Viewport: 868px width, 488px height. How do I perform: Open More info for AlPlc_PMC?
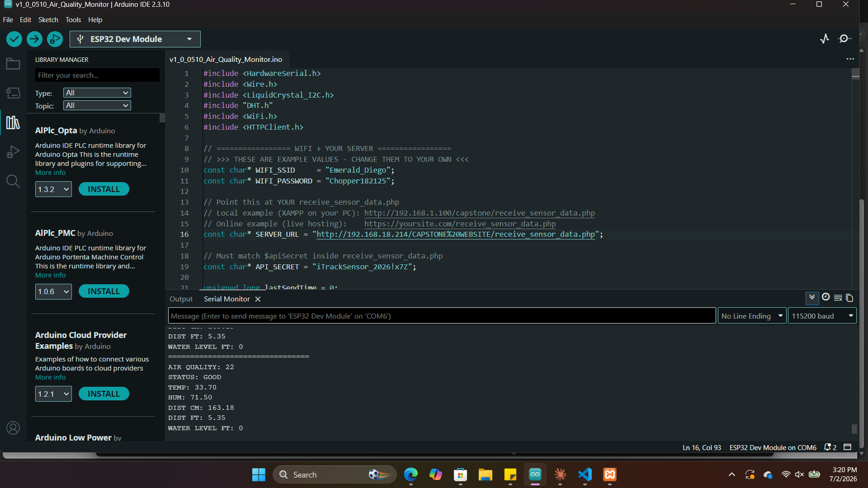pos(50,275)
